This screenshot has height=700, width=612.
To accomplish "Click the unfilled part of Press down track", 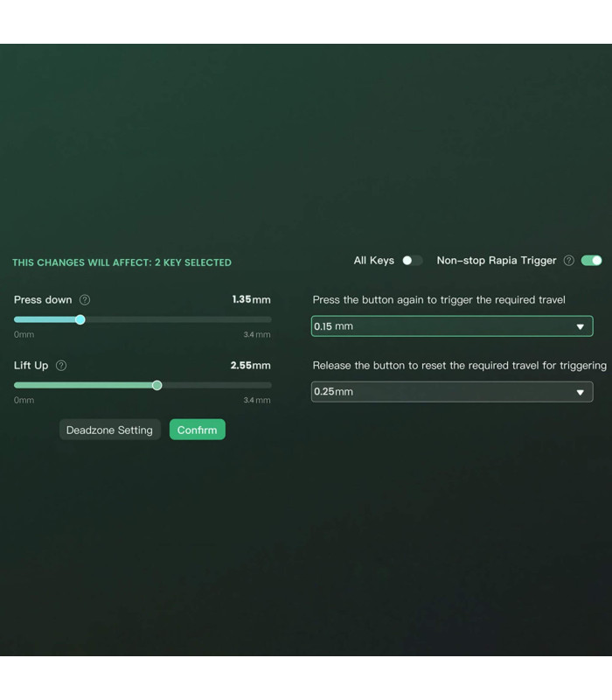I will pos(175,320).
